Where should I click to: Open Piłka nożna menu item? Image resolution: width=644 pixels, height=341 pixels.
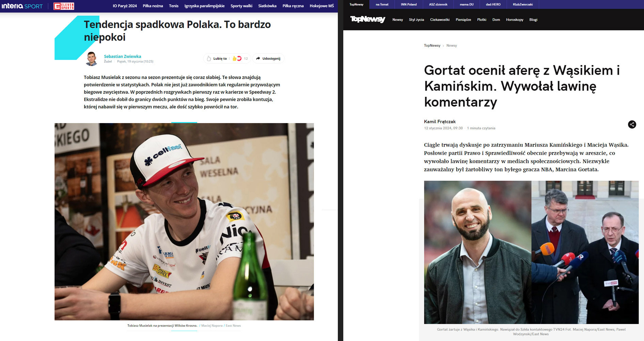click(153, 6)
